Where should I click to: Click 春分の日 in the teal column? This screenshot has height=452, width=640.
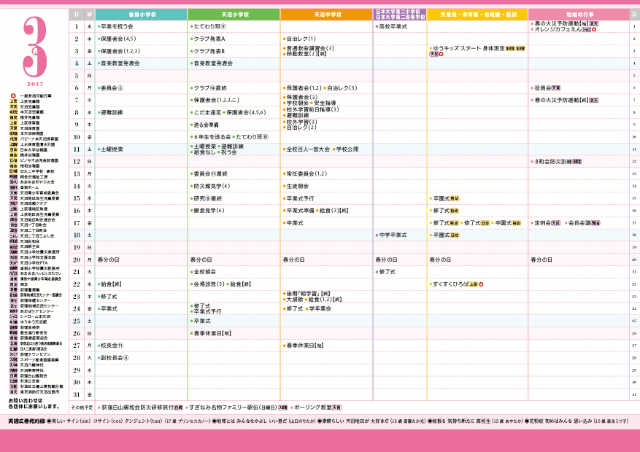108,260
